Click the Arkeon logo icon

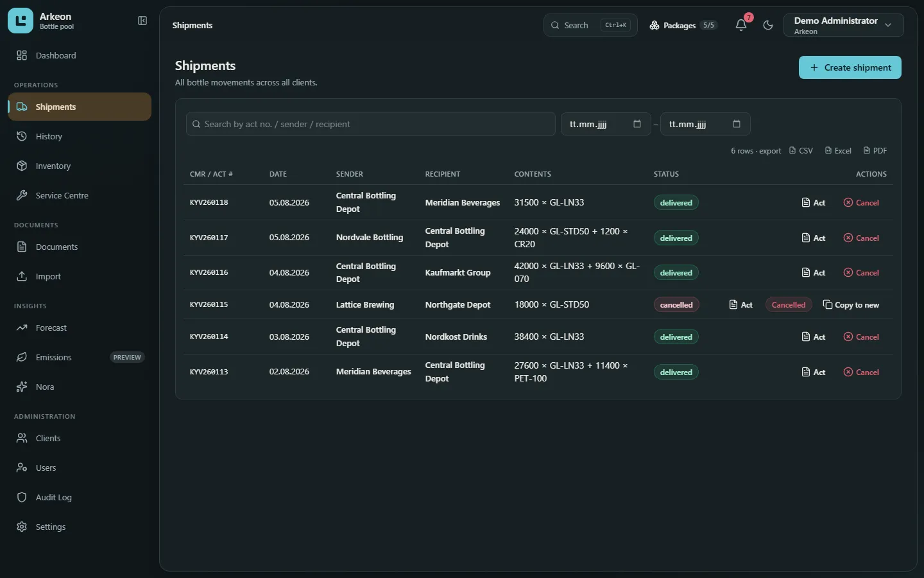pos(21,21)
